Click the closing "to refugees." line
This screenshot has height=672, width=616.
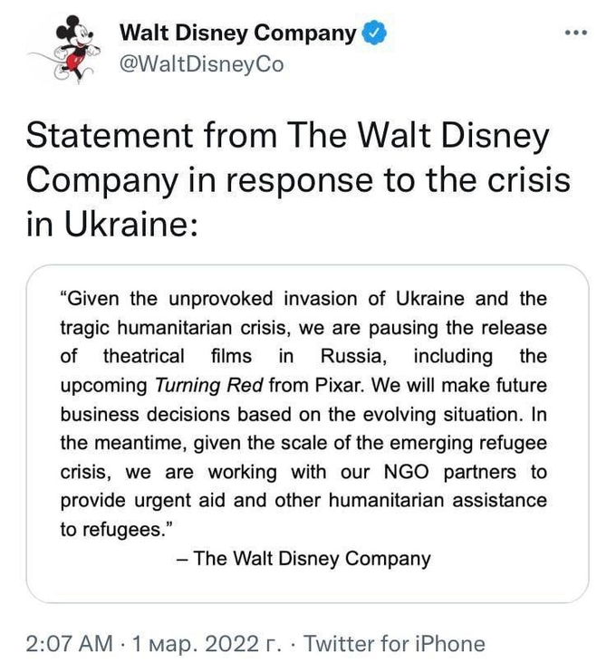116,530
